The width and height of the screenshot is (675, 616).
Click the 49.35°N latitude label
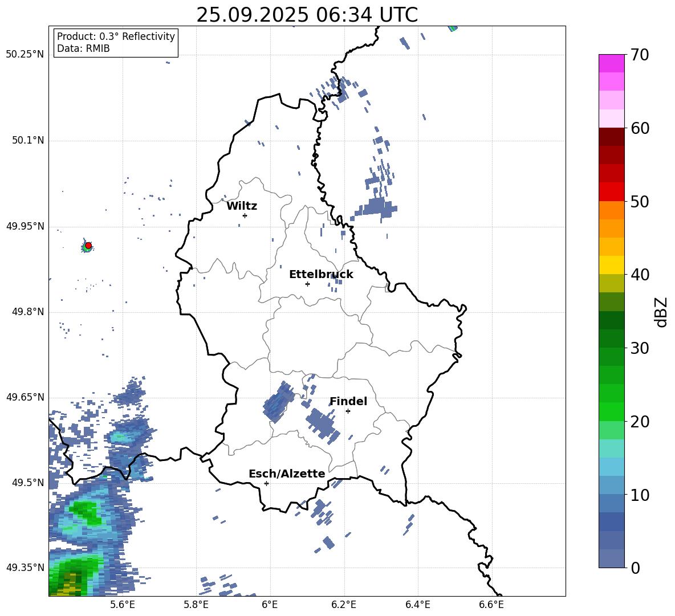[x=25, y=568]
